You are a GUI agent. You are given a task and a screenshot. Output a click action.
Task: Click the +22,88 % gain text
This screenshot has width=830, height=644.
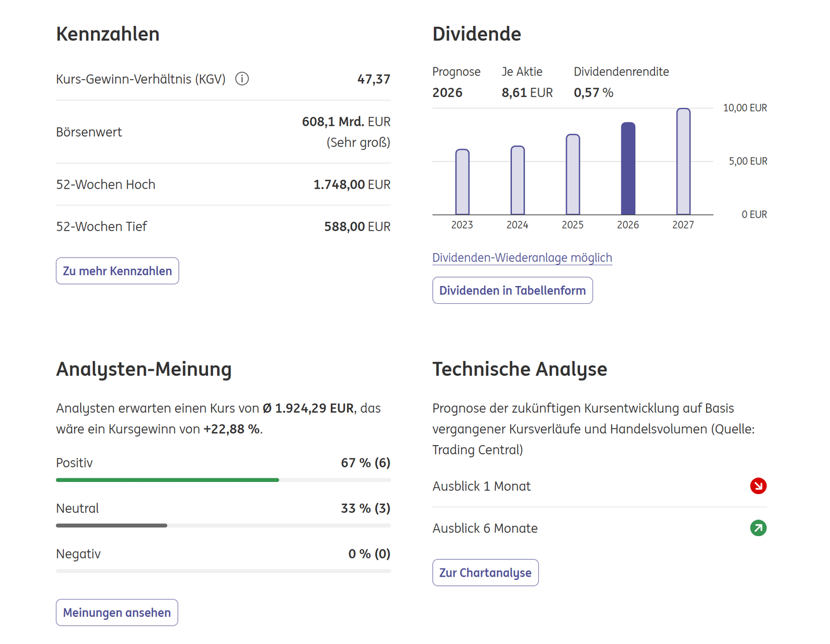pyautogui.click(x=232, y=429)
